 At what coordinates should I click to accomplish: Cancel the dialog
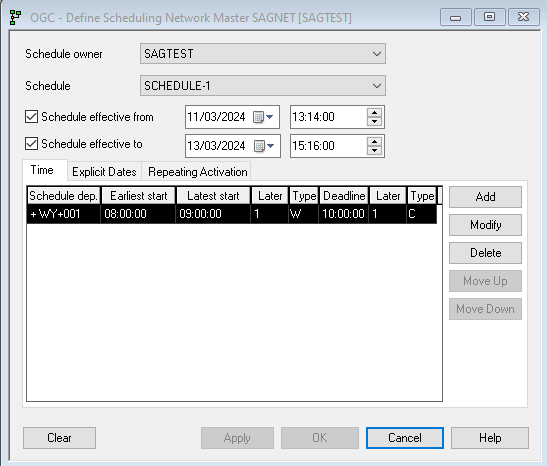click(405, 438)
